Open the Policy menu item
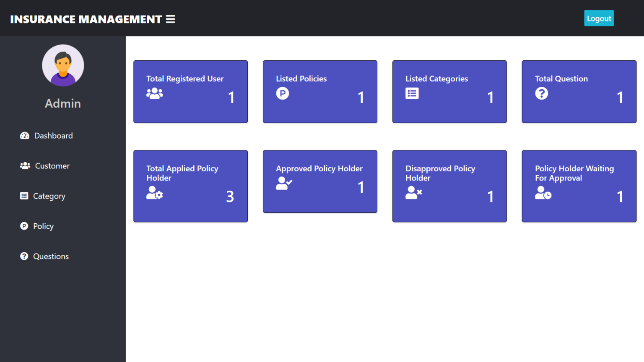 [x=37, y=226]
